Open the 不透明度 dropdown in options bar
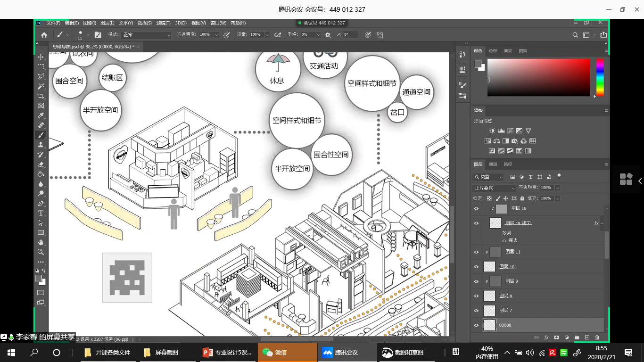 point(216,35)
